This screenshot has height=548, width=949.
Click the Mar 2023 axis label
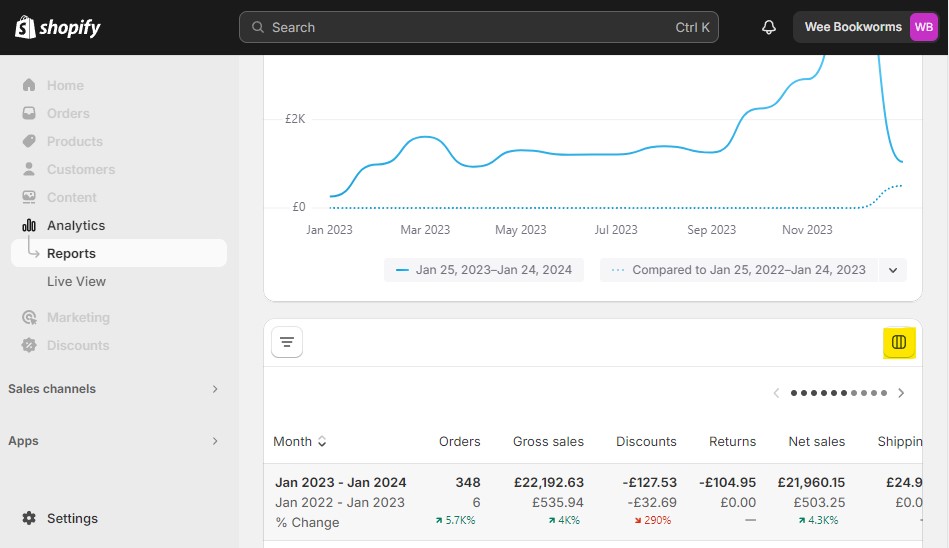tap(425, 229)
